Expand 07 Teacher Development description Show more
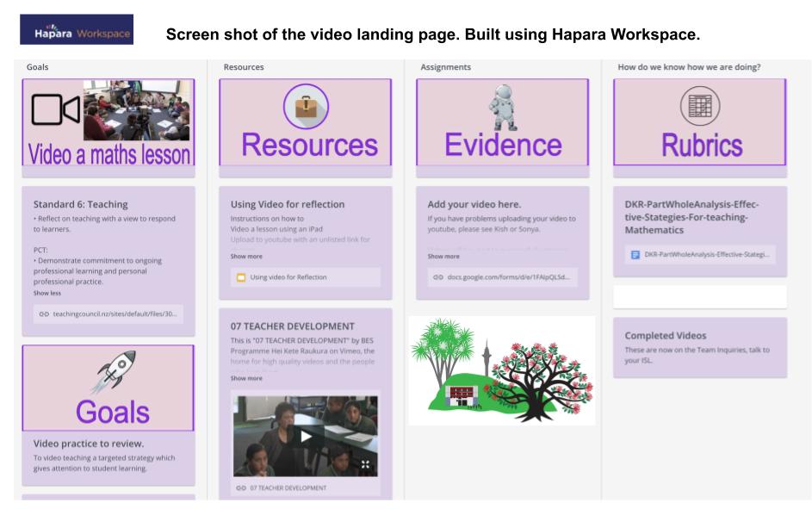Image resolution: width=812 pixels, height=509 pixels. (x=245, y=377)
